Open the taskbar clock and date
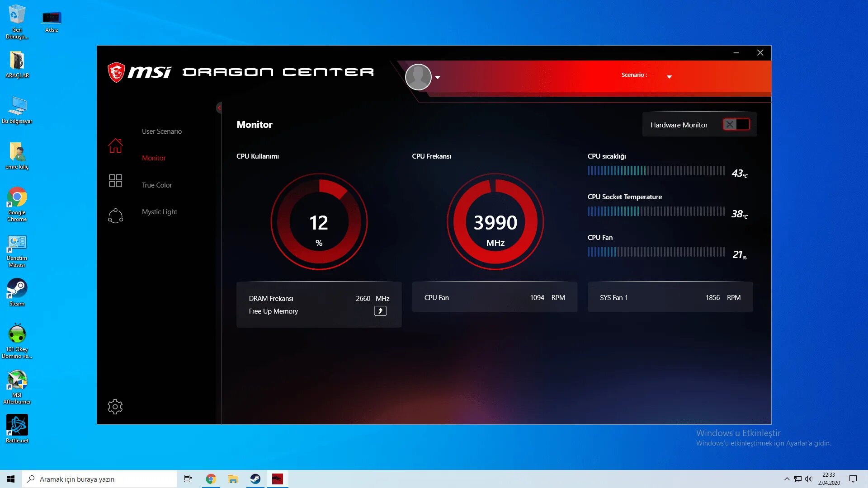The height and width of the screenshot is (488, 868). [x=829, y=479]
